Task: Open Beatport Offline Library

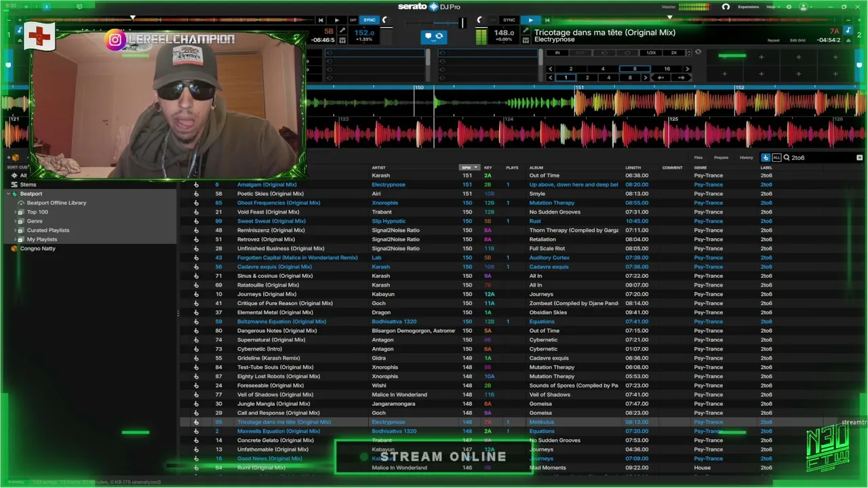Action: [56, 203]
